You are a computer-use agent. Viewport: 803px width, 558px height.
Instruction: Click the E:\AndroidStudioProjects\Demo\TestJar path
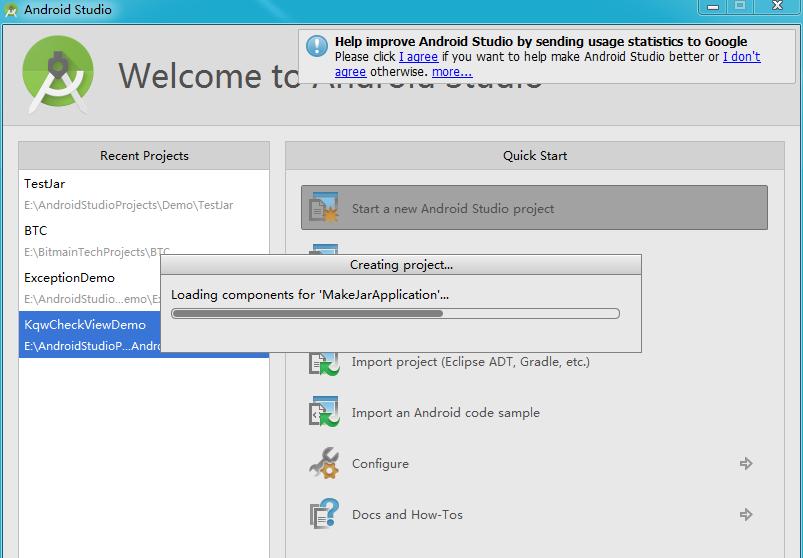(x=129, y=205)
